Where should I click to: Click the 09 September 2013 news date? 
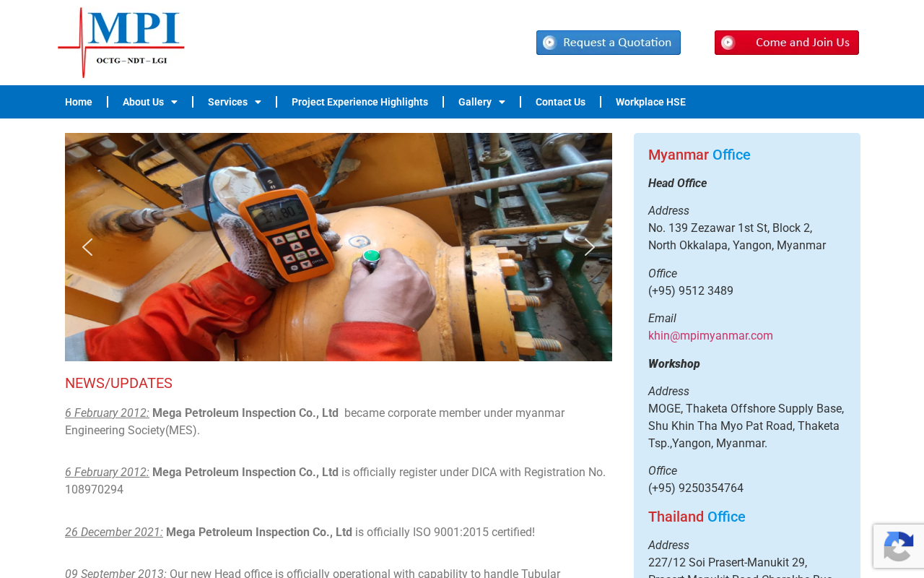click(x=115, y=573)
